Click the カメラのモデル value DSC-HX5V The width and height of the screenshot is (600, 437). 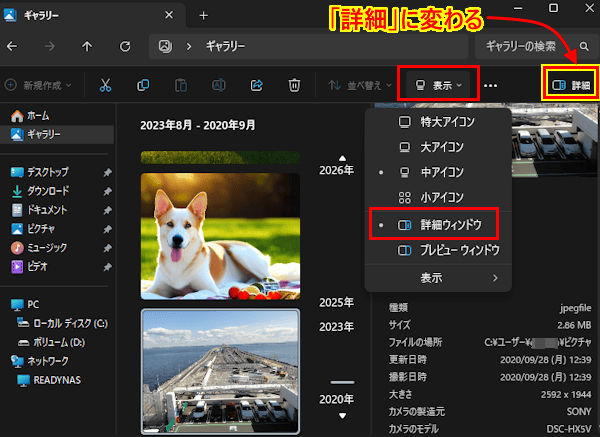coord(569,429)
